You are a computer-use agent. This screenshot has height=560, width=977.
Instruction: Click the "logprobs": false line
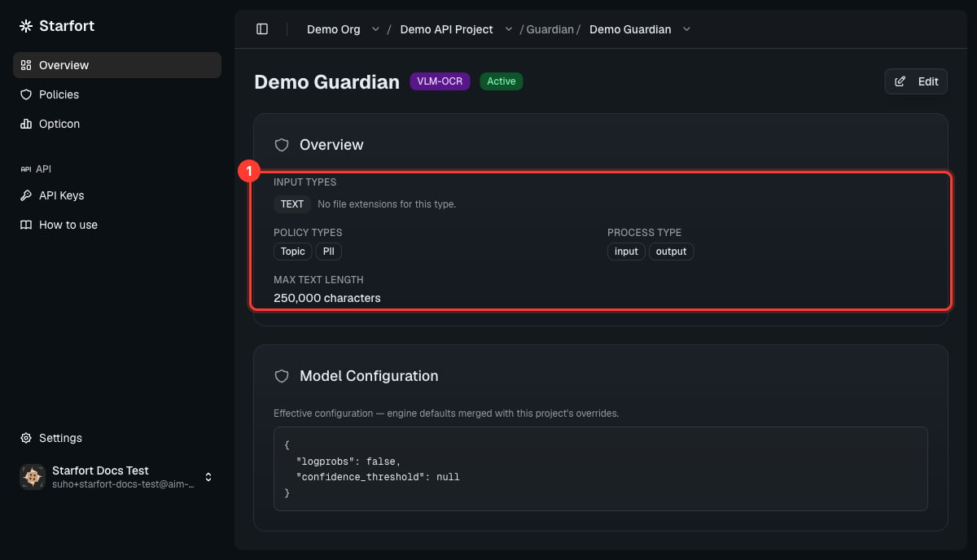click(348, 462)
